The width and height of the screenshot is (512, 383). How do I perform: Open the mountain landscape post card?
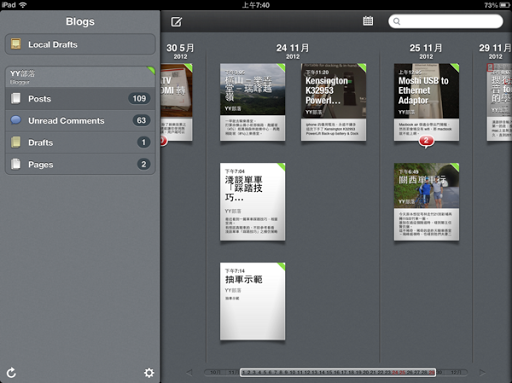(x=252, y=102)
